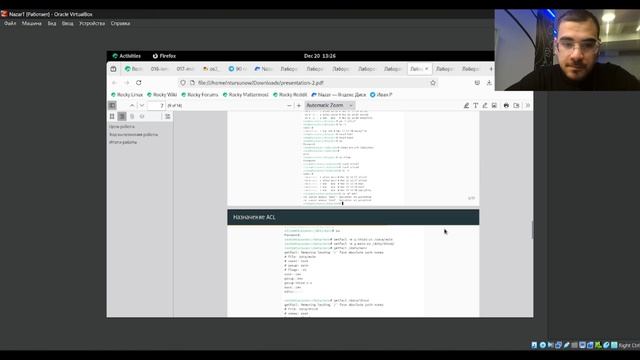Close the active Firefox tab
Viewport: 640px width, 360px height.
427,69
